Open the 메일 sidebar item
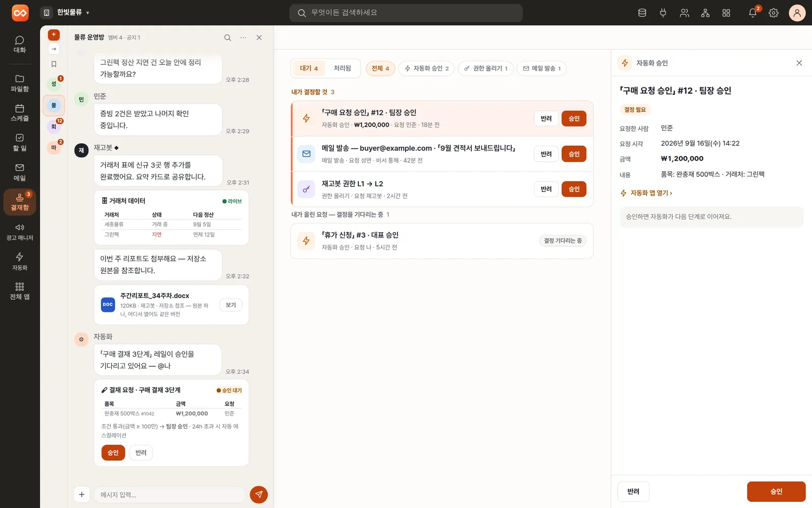The width and height of the screenshot is (812, 508). pyautogui.click(x=20, y=173)
